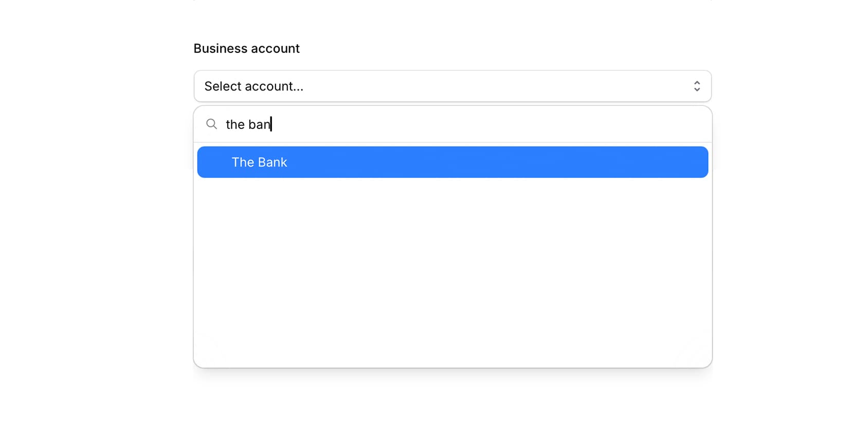The width and height of the screenshot is (868, 440).
Task: Collapse the Select account dropdown
Action: 697,86
